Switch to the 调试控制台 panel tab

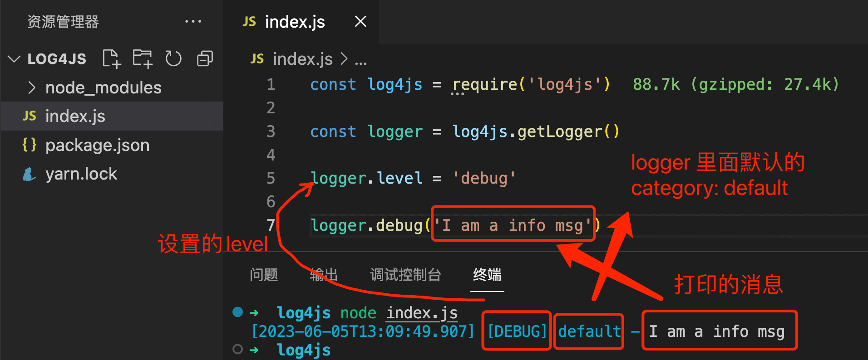click(x=405, y=275)
